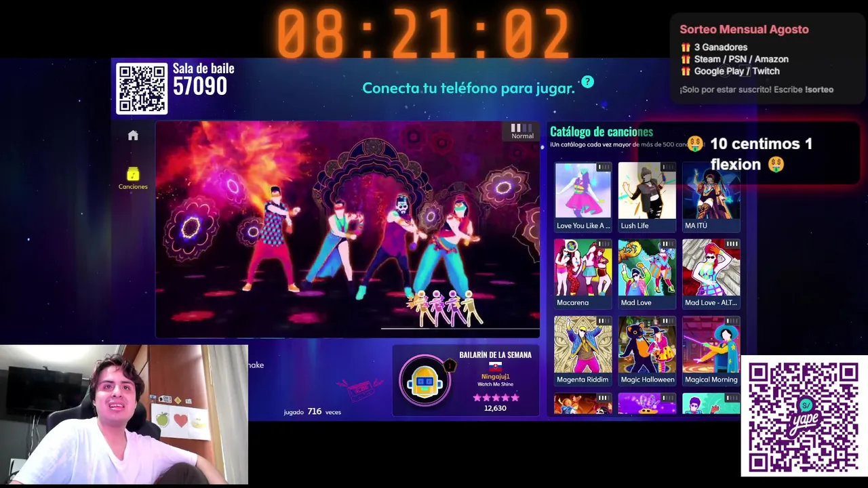
Task: Click the jugado 716 veces counter
Action: click(313, 411)
